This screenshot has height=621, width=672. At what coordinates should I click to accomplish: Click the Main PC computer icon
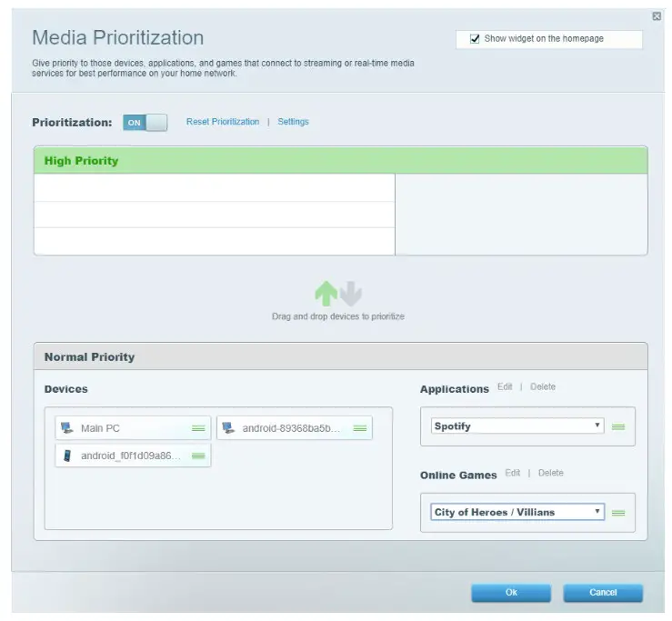pos(67,427)
